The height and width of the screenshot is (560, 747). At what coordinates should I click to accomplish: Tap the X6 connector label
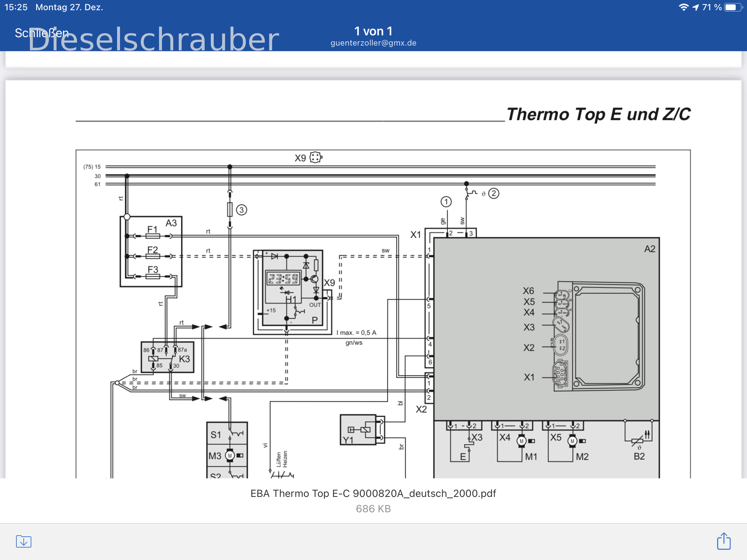click(528, 291)
